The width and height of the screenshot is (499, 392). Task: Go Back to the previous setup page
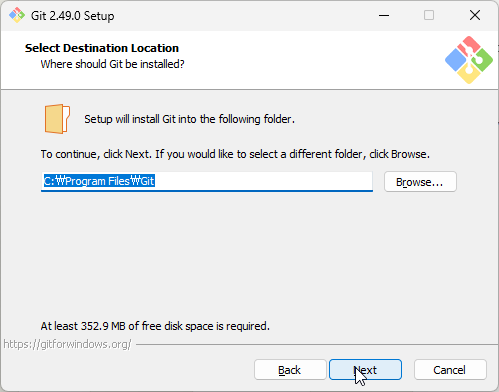click(x=290, y=370)
